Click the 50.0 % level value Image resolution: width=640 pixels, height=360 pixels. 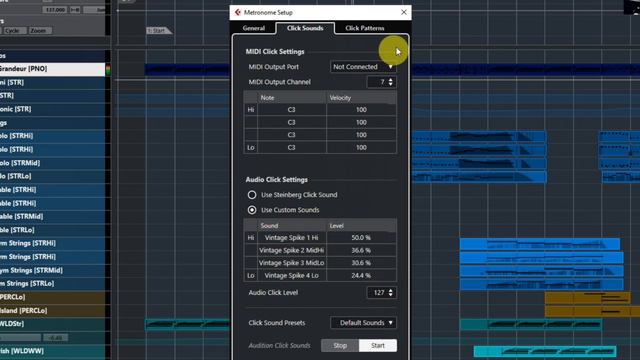point(361,238)
